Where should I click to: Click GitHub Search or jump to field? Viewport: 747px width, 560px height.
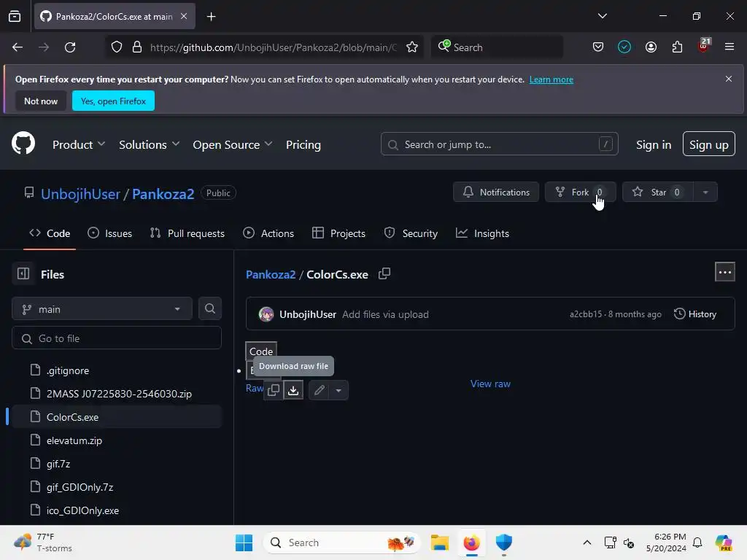click(x=499, y=144)
